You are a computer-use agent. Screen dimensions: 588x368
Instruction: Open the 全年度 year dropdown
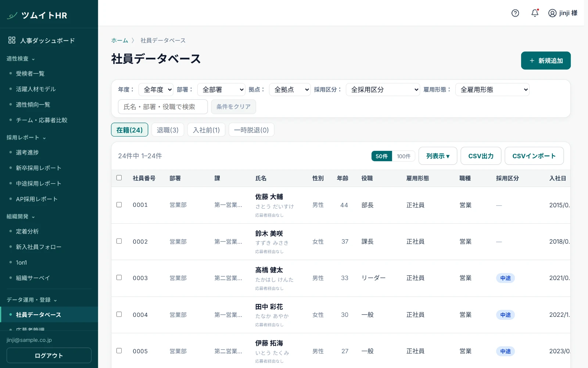click(x=156, y=89)
